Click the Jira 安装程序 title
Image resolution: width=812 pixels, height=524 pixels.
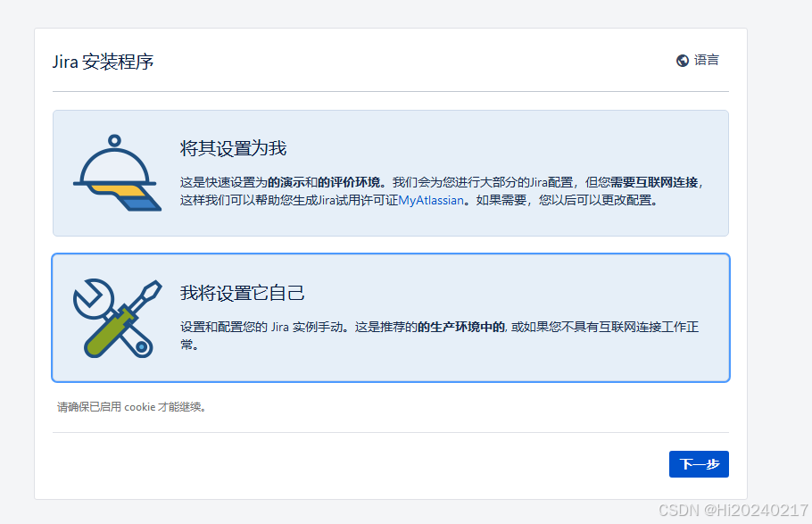click(x=103, y=62)
